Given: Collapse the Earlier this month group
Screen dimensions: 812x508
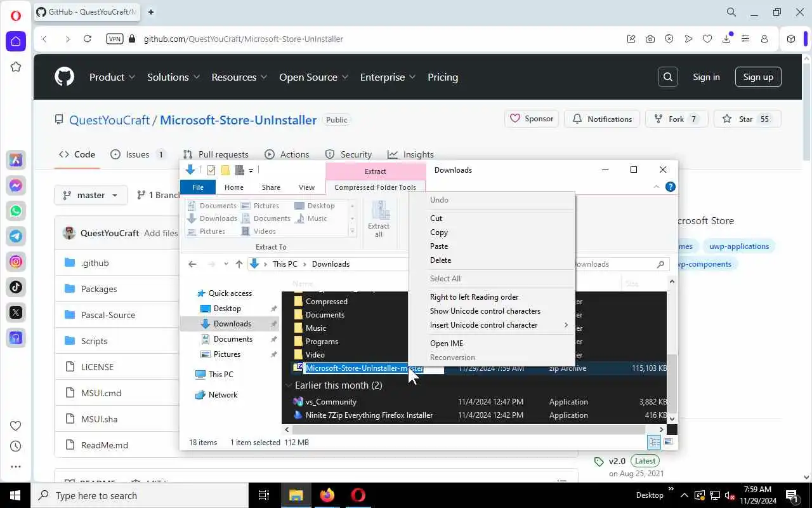Looking at the screenshot, I should (x=289, y=385).
